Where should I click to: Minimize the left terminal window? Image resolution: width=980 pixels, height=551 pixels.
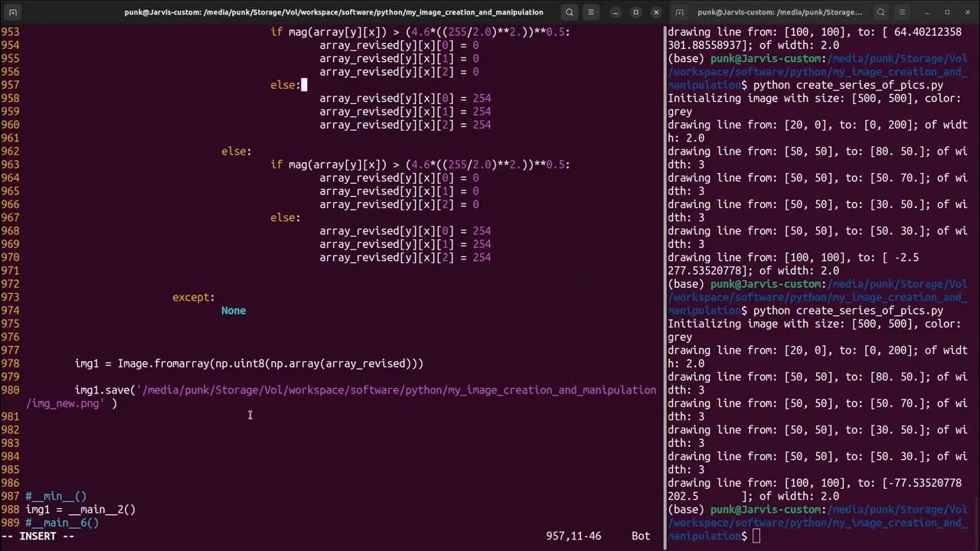pos(615,12)
